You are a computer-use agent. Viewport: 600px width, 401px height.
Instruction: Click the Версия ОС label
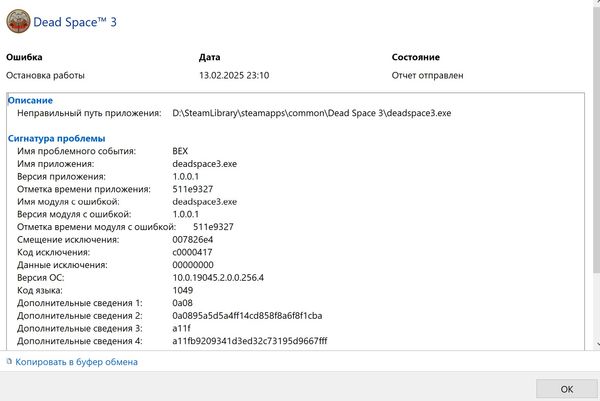point(41,277)
